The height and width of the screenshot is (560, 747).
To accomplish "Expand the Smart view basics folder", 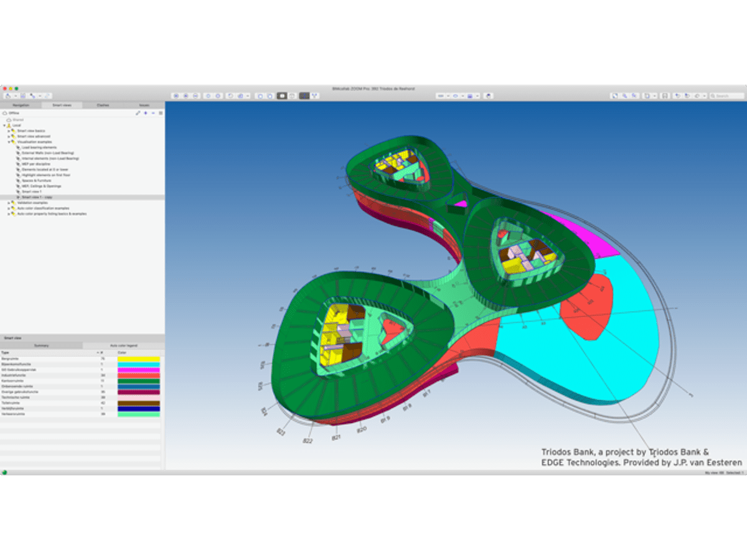I will 9,131.
